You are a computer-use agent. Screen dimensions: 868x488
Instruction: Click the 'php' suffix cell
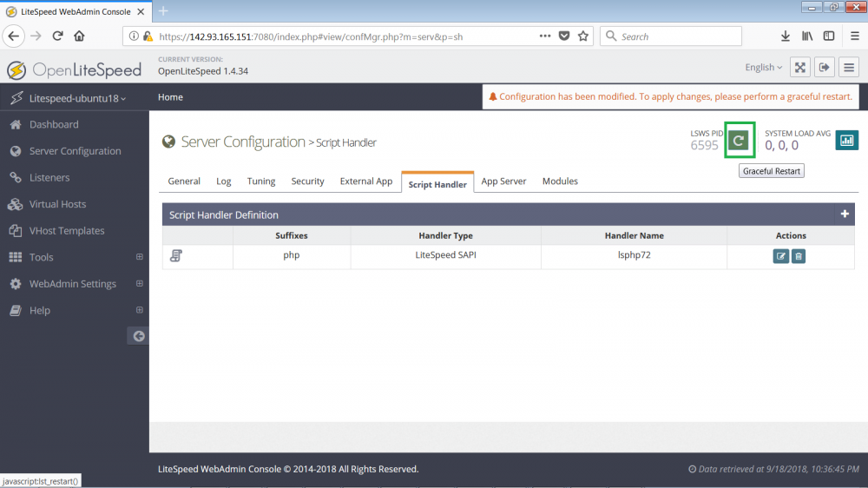[291, 256]
